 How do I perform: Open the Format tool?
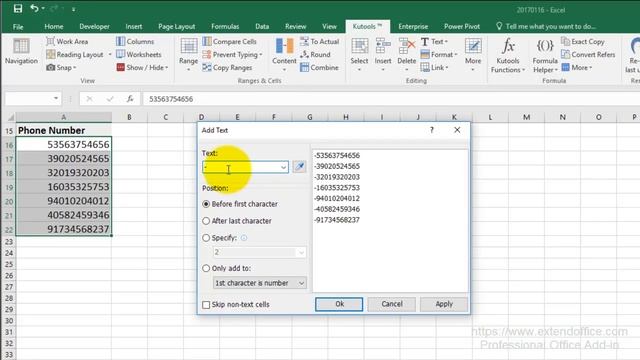[439, 54]
